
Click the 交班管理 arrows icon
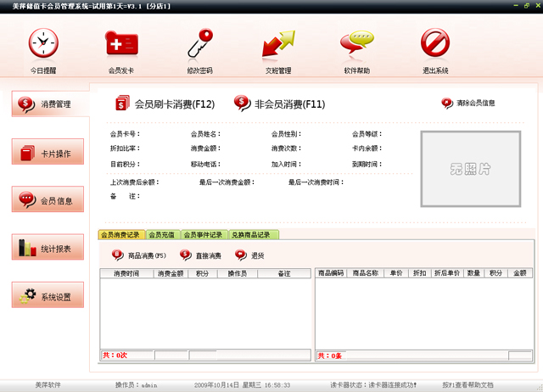coord(277,43)
